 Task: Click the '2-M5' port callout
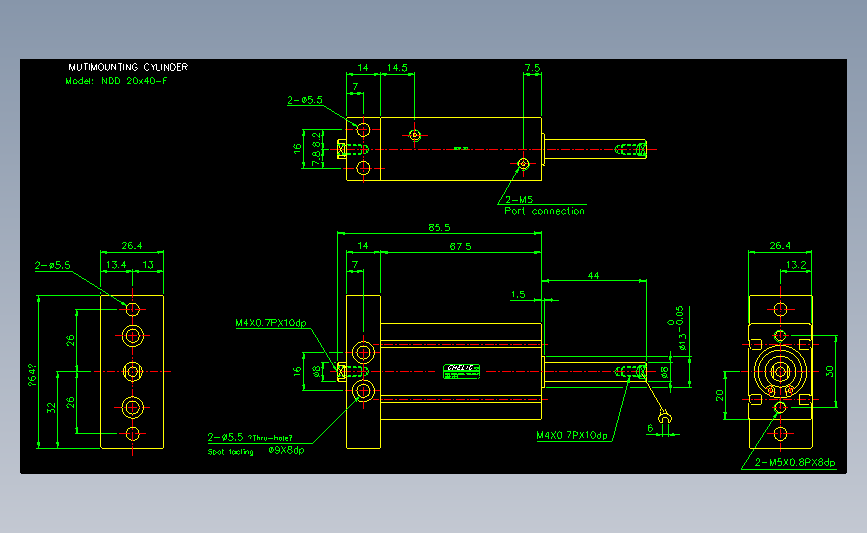(x=519, y=200)
